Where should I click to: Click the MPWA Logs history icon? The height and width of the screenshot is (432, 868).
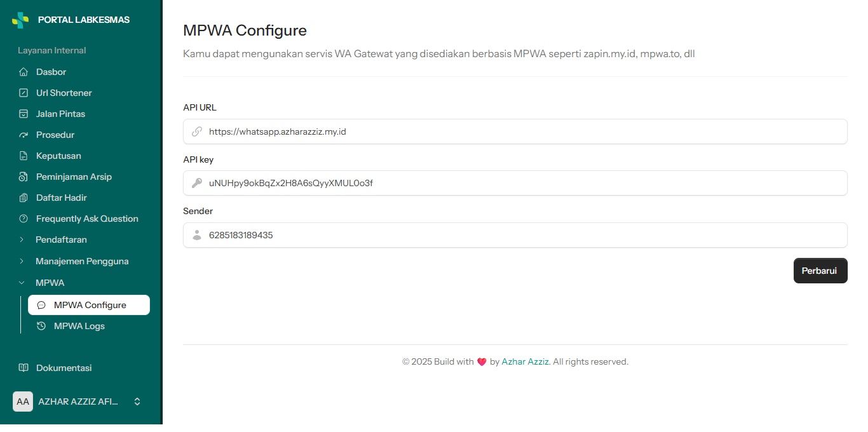(41, 326)
